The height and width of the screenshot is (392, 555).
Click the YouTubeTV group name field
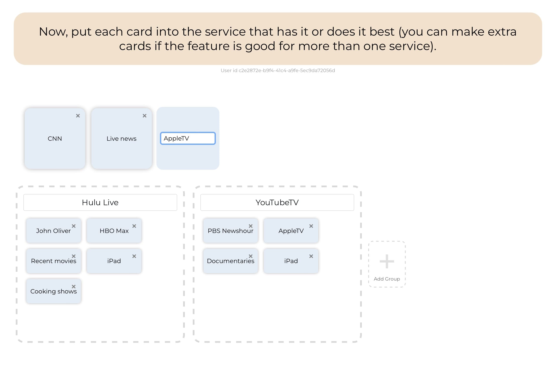pos(277,202)
